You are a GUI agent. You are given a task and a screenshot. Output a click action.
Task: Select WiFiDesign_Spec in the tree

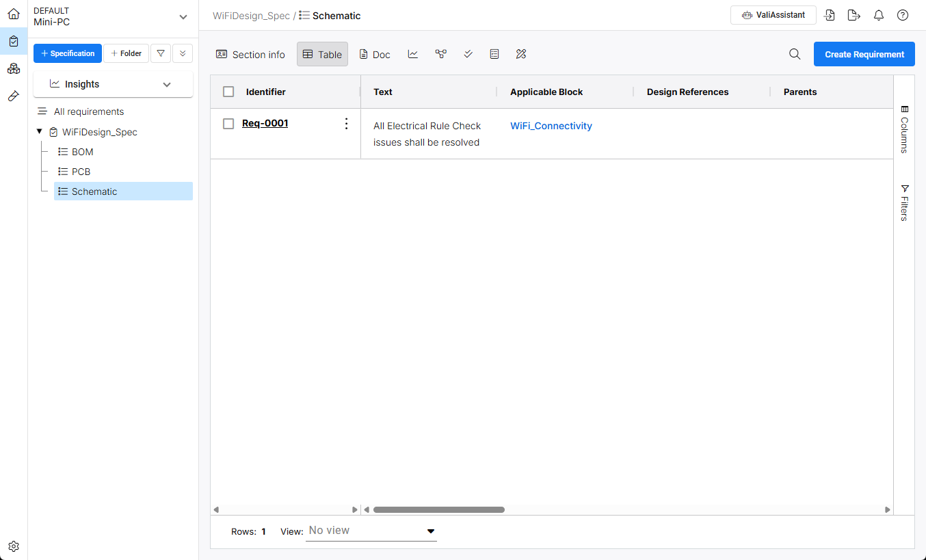click(100, 132)
